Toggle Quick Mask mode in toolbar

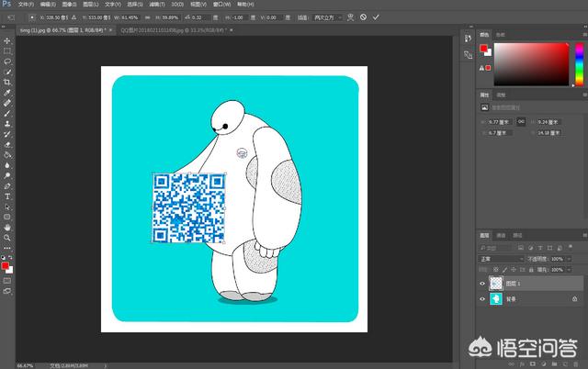(x=7, y=281)
